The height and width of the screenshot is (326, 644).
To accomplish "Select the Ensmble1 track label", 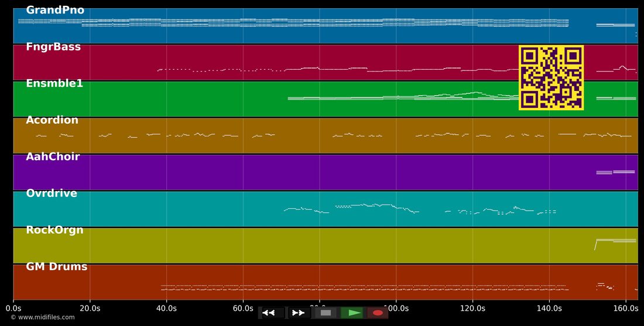I will tap(54, 83).
